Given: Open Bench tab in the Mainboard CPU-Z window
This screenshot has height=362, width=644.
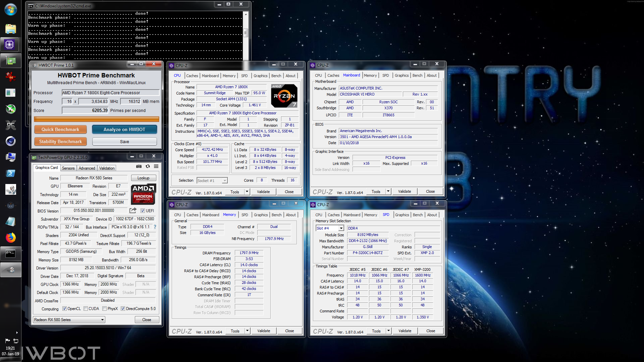Looking at the screenshot, I should [417, 75].
